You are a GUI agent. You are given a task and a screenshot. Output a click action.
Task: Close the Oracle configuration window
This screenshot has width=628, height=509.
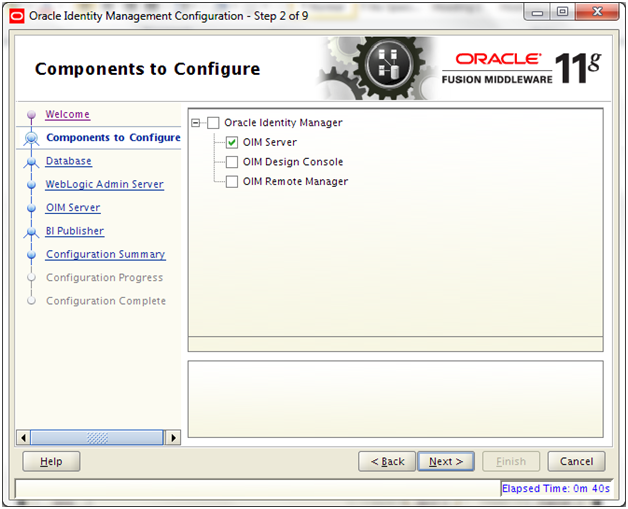click(597, 12)
